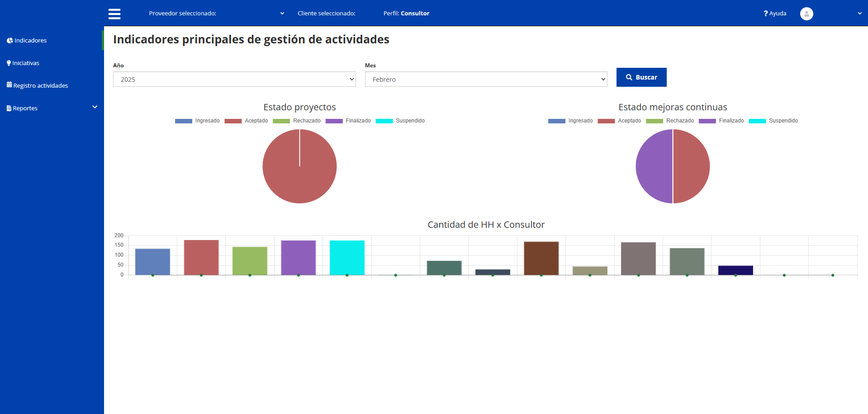This screenshot has height=414, width=868.
Task: Click the brown bar in HH chart
Action: (541, 258)
